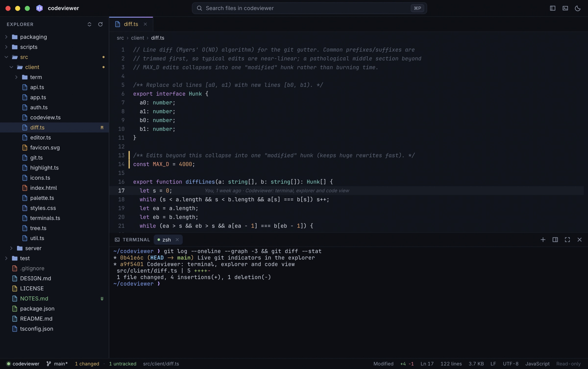Open the .gitignore file icon
588x369 pixels.
tap(15, 268)
